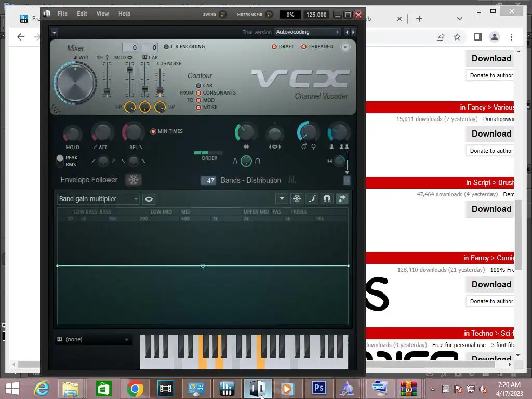Image resolution: width=532 pixels, height=399 pixels.
Task: Select previous preset with left arrow
Action: (347, 32)
